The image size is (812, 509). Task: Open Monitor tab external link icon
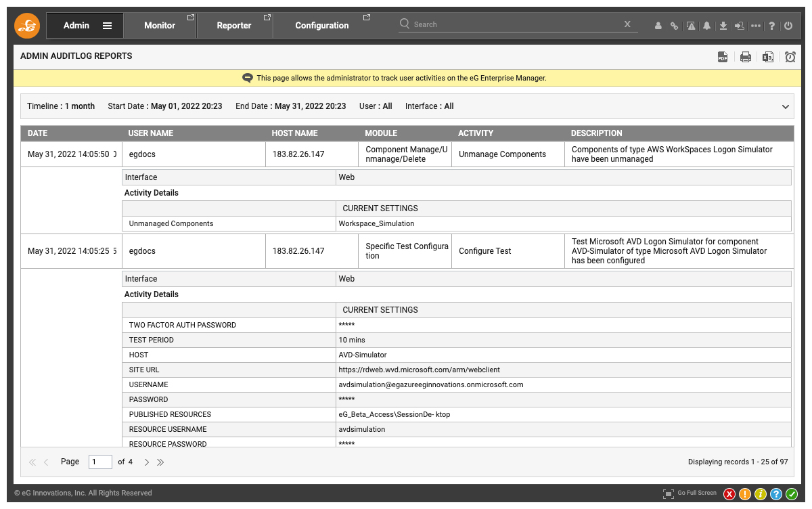(191, 18)
